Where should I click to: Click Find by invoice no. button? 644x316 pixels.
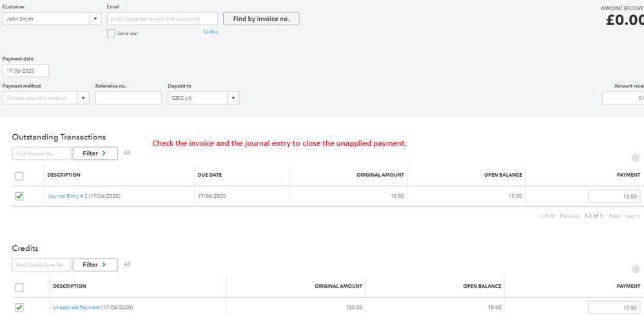tap(260, 19)
